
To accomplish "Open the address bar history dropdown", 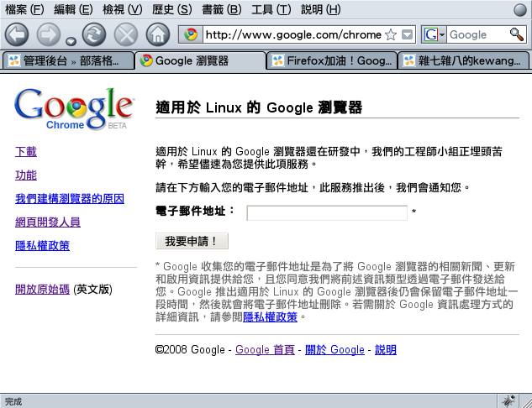I will [x=407, y=34].
